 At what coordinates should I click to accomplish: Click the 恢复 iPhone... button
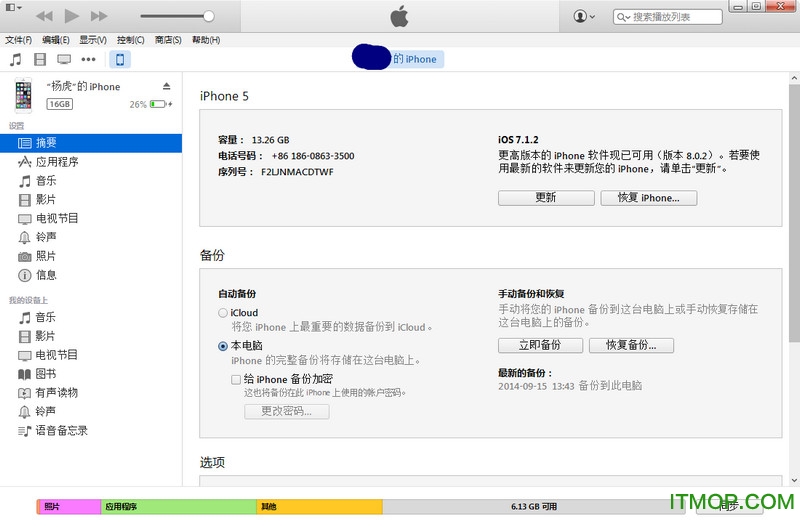648,198
